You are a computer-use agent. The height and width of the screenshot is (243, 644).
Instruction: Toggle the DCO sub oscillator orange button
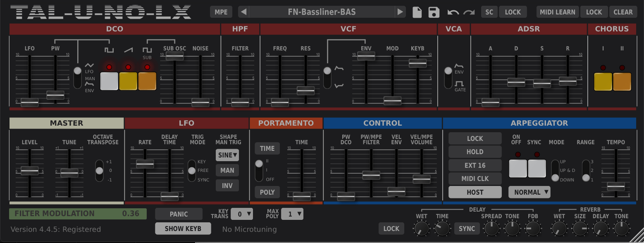(147, 81)
